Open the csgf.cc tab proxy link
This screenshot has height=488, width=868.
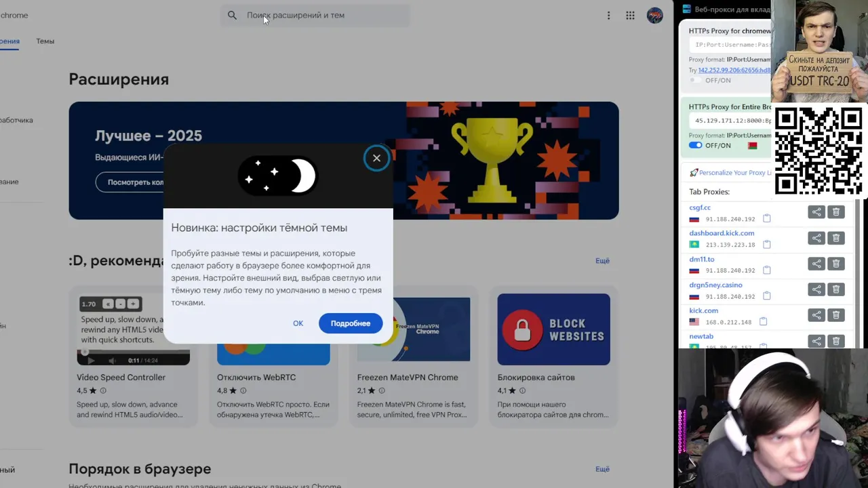(x=700, y=207)
